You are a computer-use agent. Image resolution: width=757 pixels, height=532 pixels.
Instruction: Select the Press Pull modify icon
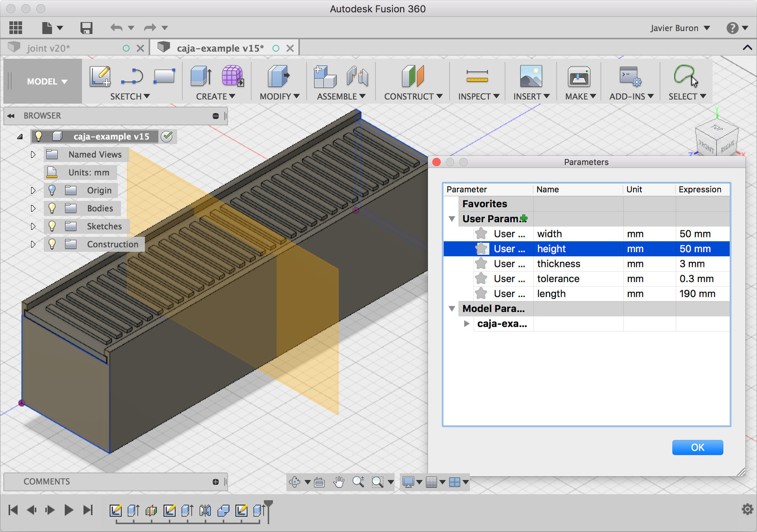point(278,76)
